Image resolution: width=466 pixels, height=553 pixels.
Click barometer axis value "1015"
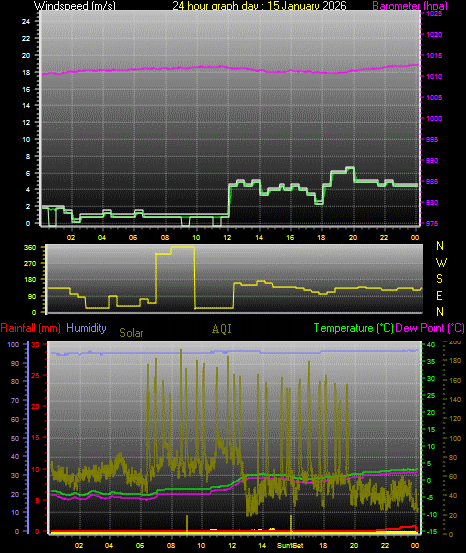(434, 55)
